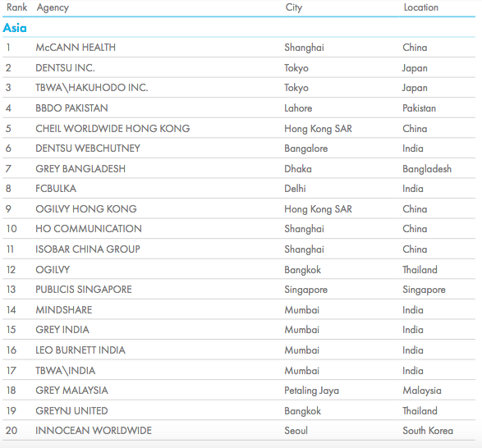The width and height of the screenshot is (482, 448).
Task: Click Shanghai city in HO COMMUNICATION row
Action: [304, 229]
